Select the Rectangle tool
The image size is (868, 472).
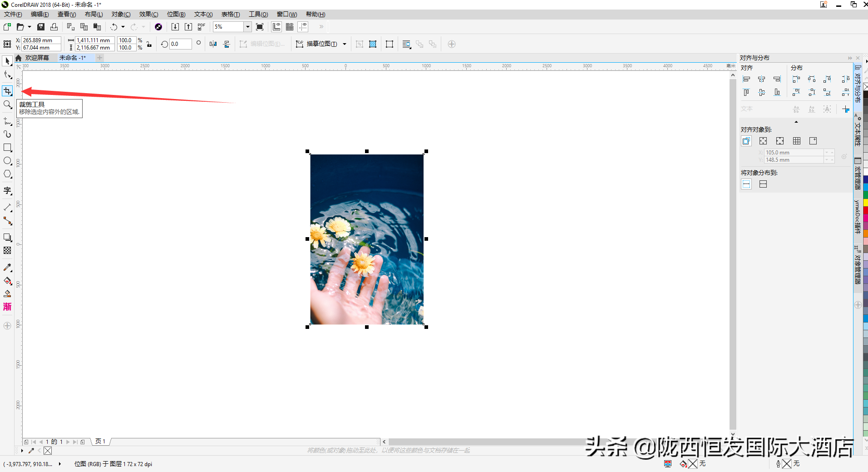(7, 148)
